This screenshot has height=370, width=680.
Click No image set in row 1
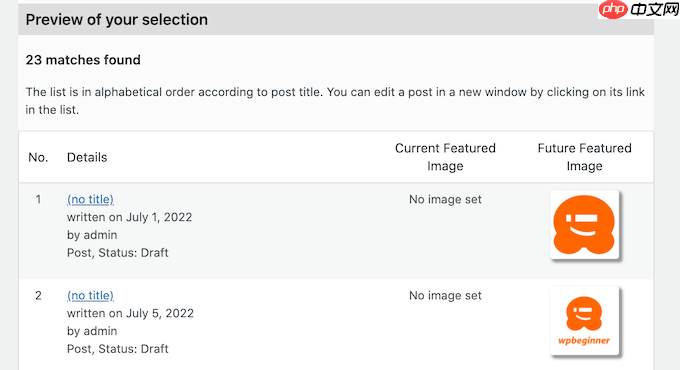[445, 199]
